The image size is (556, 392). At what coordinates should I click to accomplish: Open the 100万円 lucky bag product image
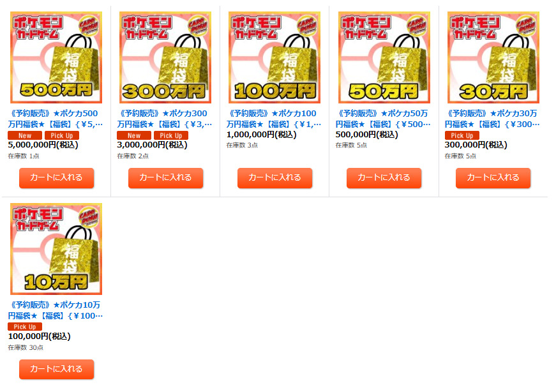pyautogui.click(x=274, y=57)
